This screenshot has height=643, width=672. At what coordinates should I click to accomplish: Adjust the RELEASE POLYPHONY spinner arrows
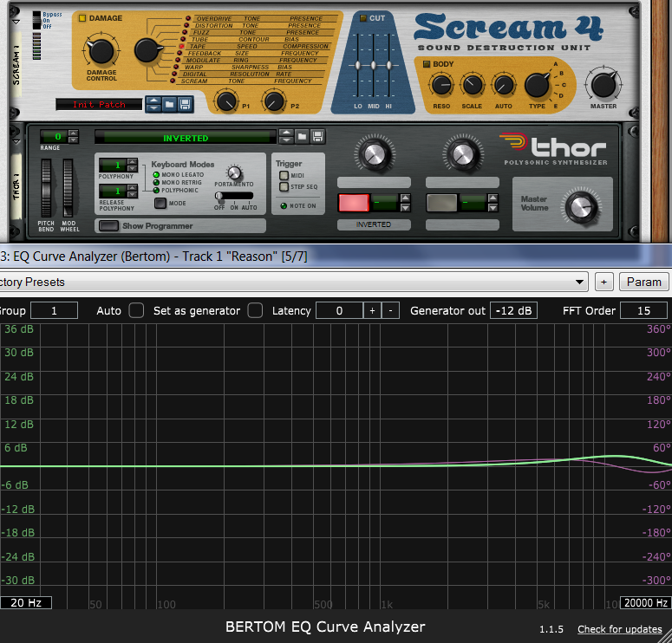[x=133, y=191]
